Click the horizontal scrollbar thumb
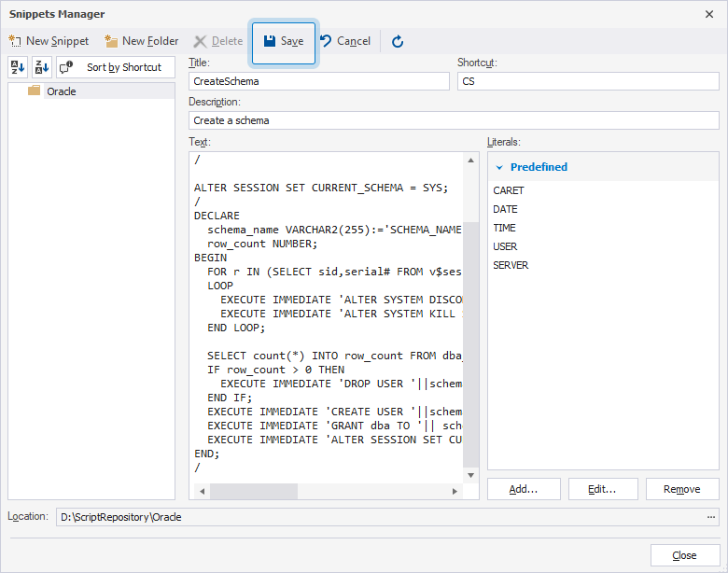 254,491
